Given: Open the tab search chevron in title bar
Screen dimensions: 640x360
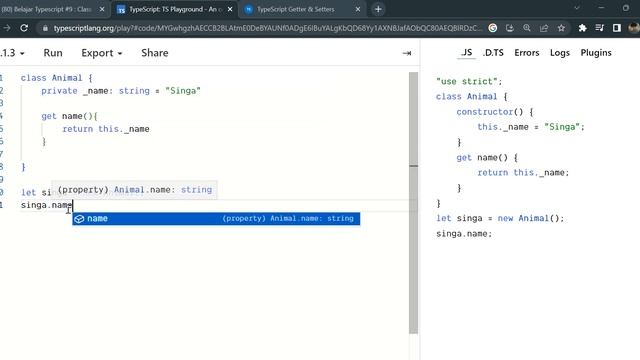Looking at the screenshot, I should (x=577, y=8).
